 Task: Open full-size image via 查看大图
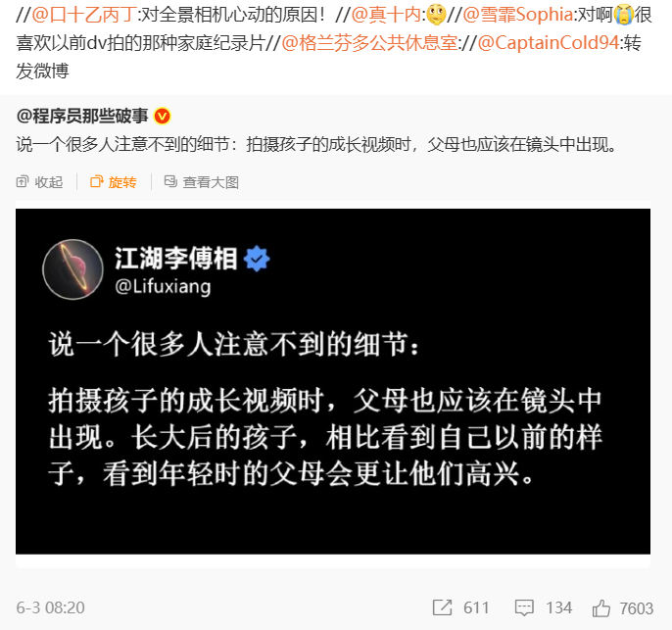pos(211,182)
